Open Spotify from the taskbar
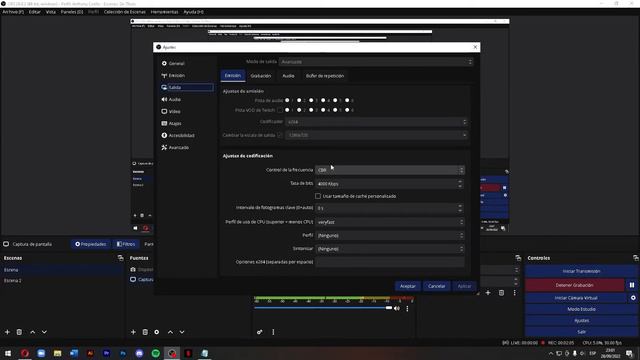This screenshot has height=360, width=640. [156, 353]
